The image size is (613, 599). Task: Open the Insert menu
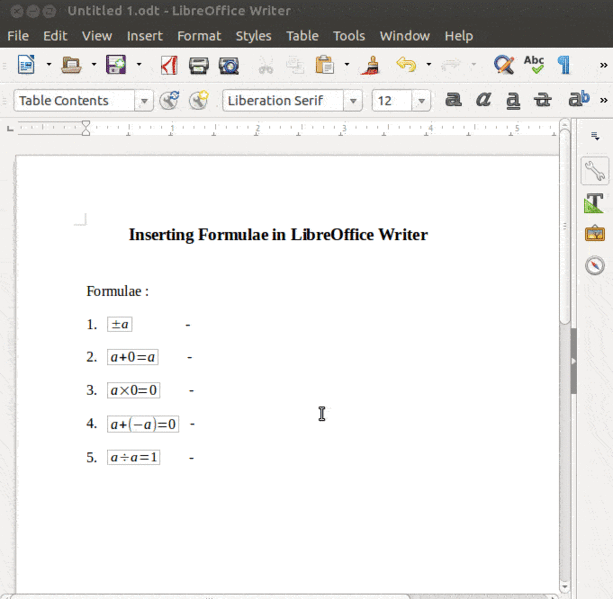145,36
